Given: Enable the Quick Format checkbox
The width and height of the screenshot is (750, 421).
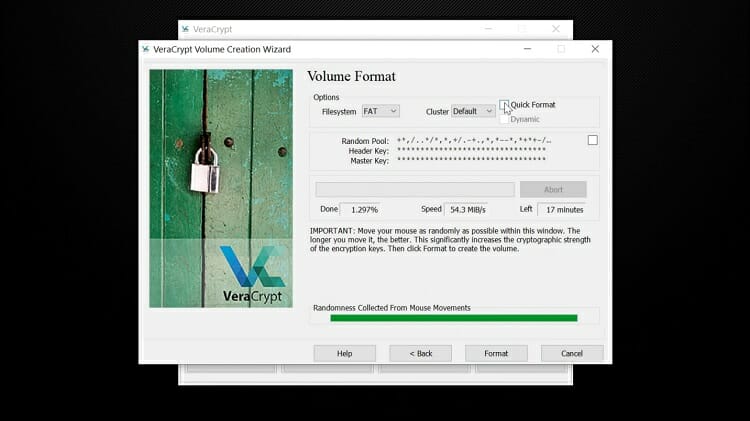Looking at the screenshot, I should (505, 105).
